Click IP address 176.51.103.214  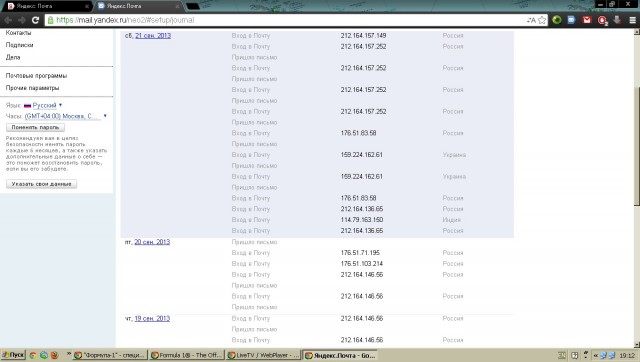pyautogui.click(x=362, y=264)
